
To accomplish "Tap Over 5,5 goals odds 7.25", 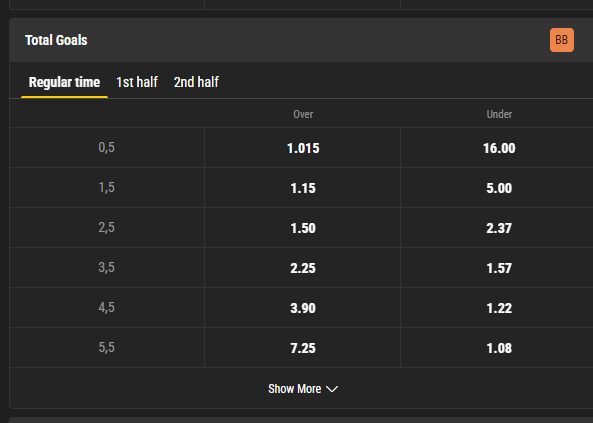I will 303,348.
